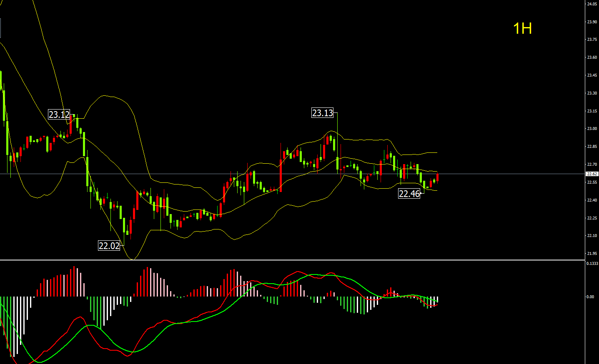
Task: Click the current price tag 22.62
Action: click(x=592, y=174)
